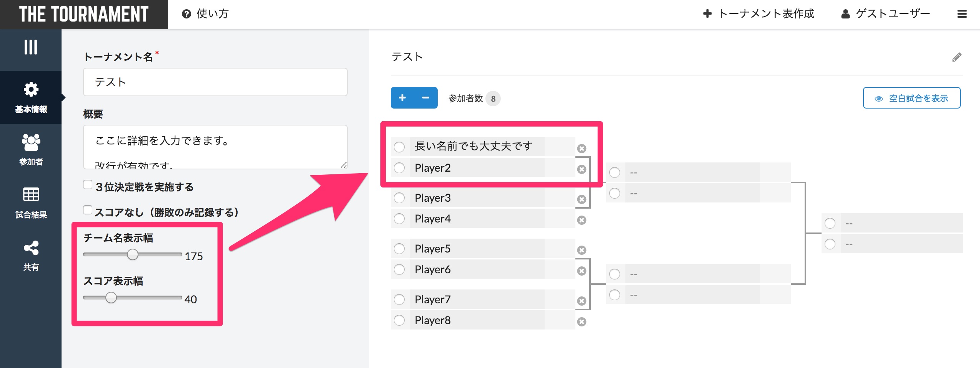This screenshot has height=368, width=980.
Task: Click the plus button to add a participant
Action: 402,98
